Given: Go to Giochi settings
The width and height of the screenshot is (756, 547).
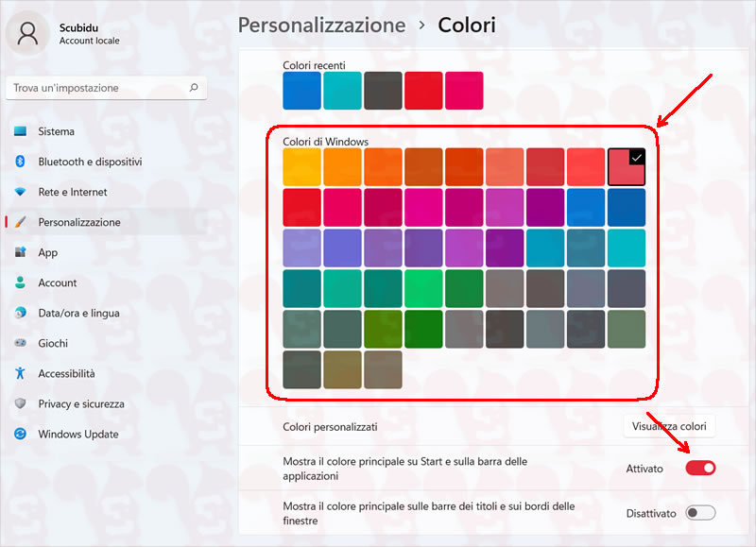Looking at the screenshot, I should coord(106,343).
